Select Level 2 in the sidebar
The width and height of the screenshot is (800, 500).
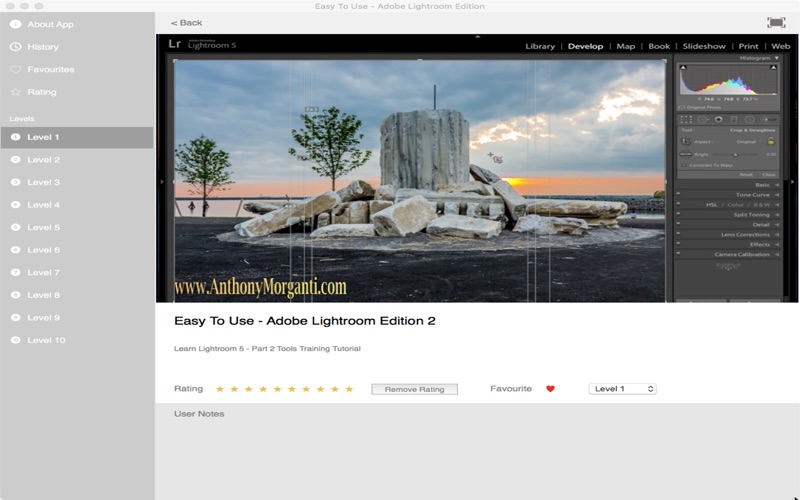77,160
